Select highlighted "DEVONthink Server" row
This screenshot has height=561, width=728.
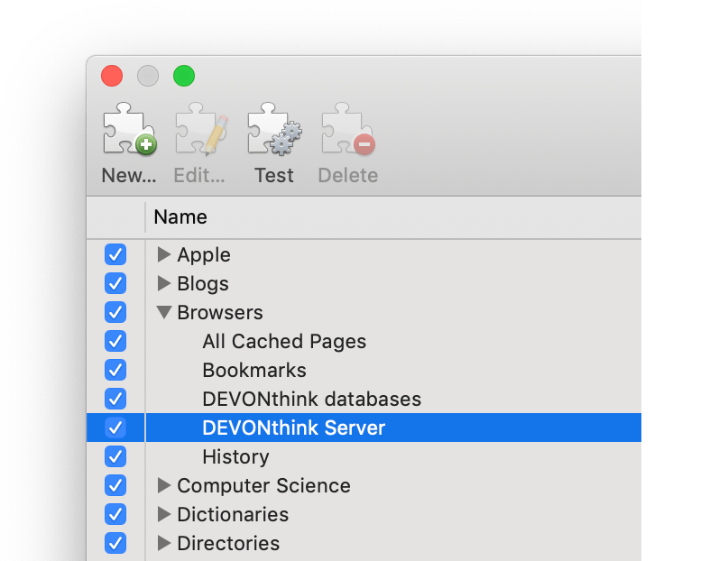(x=364, y=428)
